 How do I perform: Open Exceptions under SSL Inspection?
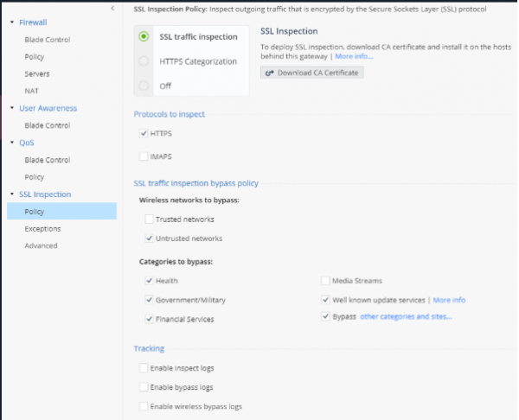pos(42,229)
